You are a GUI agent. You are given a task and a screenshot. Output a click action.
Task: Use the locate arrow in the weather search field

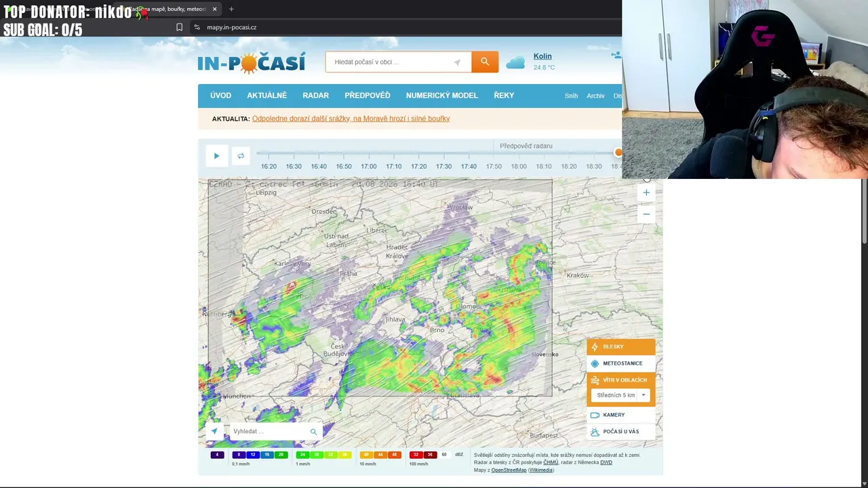pyautogui.click(x=457, y=62)
